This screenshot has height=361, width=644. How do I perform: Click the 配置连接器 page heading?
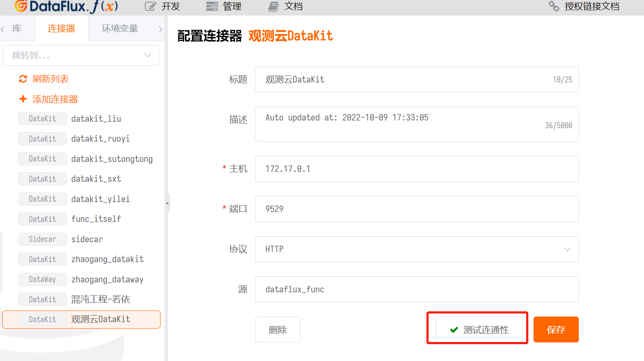(210, 36)
